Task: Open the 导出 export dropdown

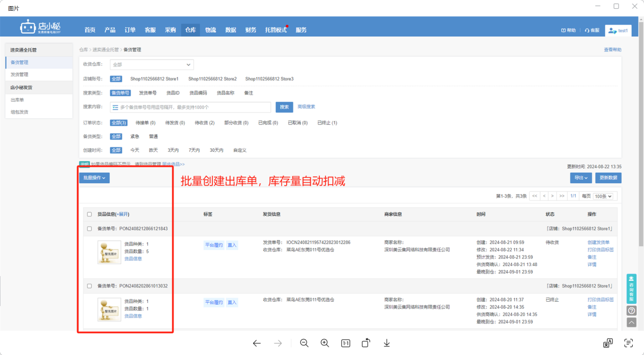Action: click(x=580, y=178)
